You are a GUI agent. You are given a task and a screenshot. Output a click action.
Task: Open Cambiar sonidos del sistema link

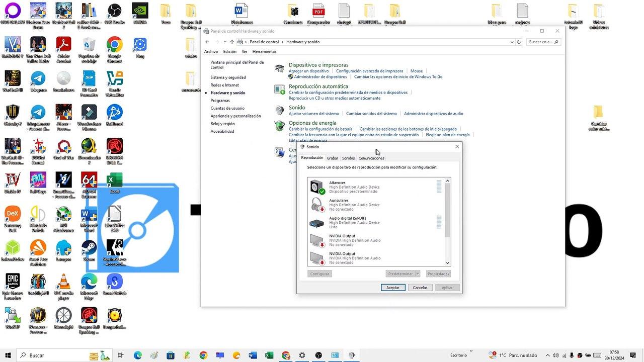[x=371, y=114]
